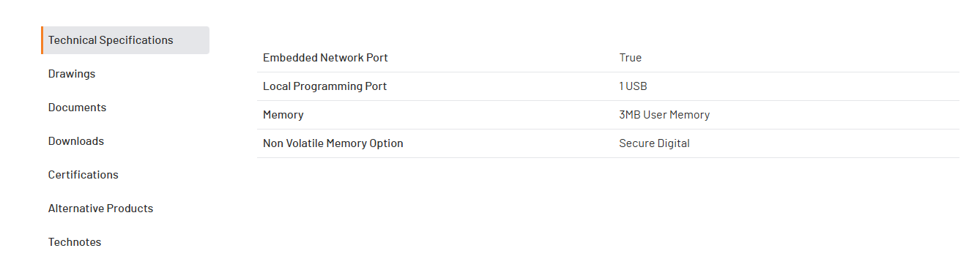This screenshot has height=270, width=980.
Task: Click divider line below Local Programming Port row
Action: click(608, 100)
